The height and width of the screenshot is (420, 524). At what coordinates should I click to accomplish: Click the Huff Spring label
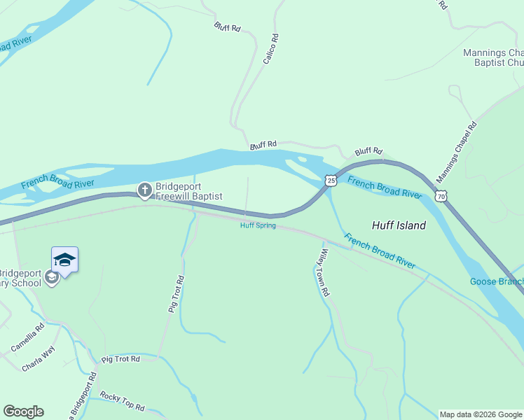tap(258, 225)
